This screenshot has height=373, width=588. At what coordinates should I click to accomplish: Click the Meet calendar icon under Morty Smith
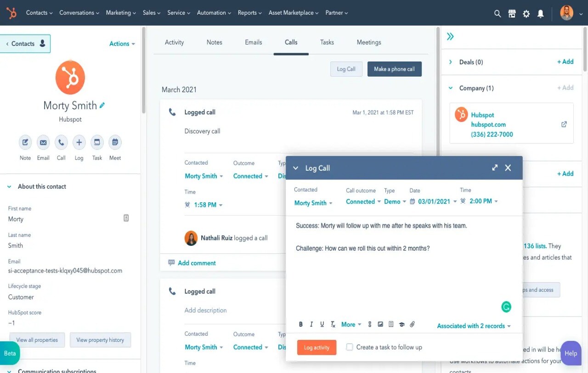pyautogui.click(x=115, y=142)
